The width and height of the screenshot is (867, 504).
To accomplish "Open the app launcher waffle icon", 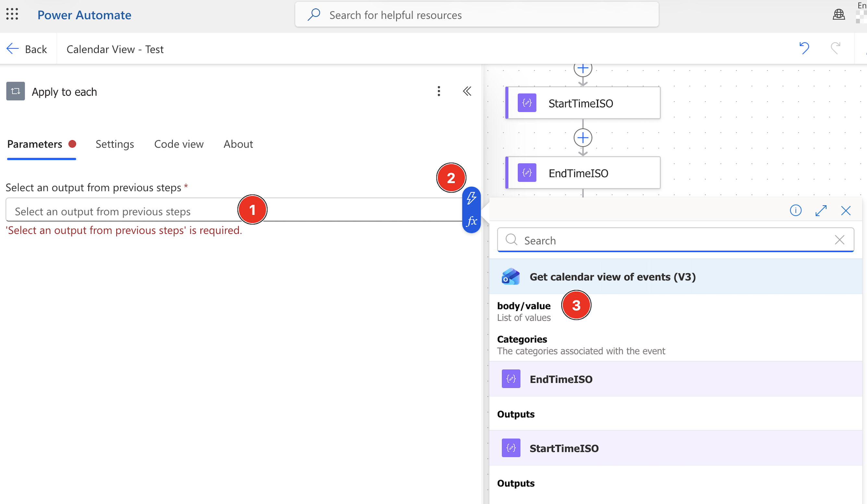I will tap(12, 14).
